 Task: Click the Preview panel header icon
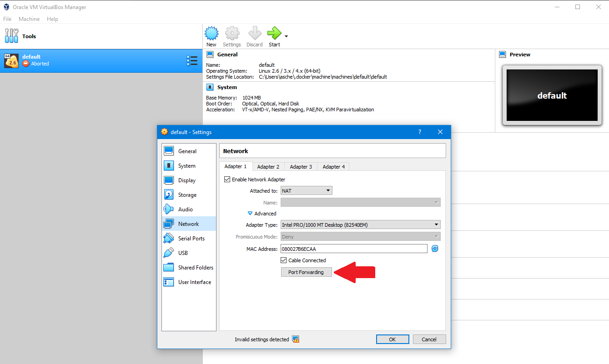503,55
